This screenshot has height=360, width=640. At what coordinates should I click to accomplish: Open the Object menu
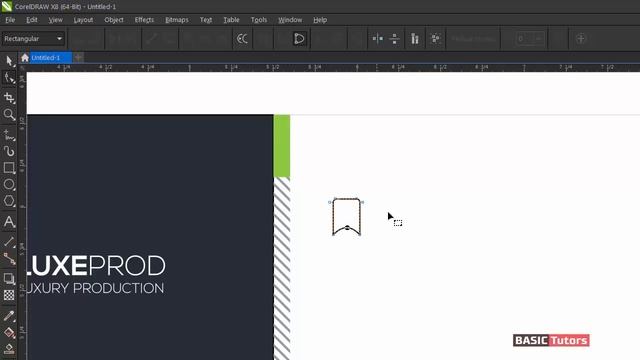[x=113, y=20]
